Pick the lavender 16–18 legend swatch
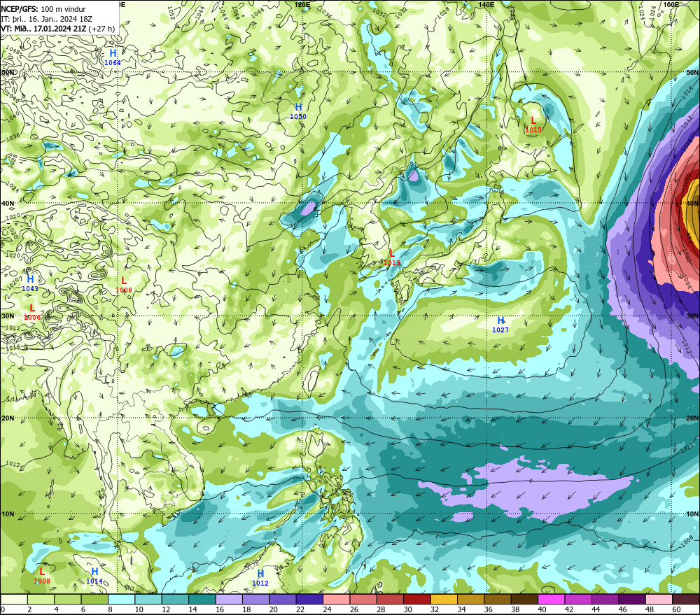The image size is (700, 615). [229, 599]
